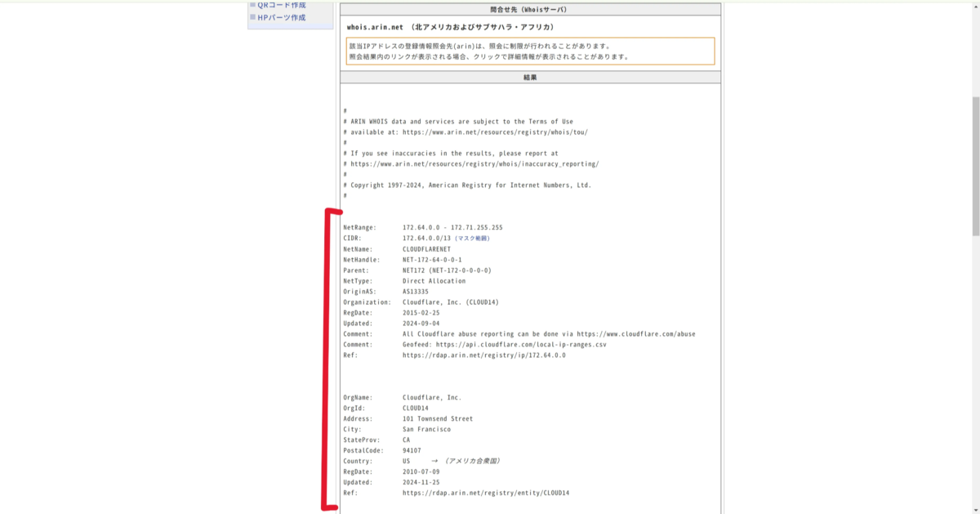The image size is (980, 514).
Task: Click the StateProv value CA
Action: [407, 440]
